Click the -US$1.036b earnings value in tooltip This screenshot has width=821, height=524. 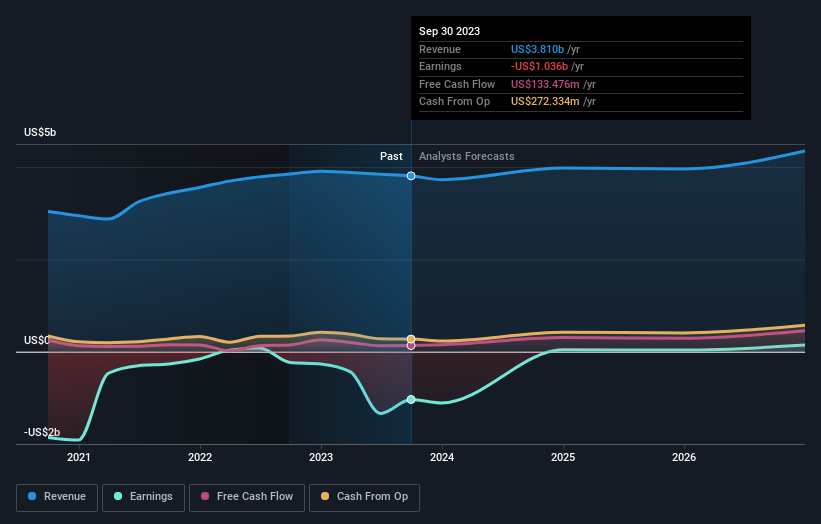pos(539,66)
